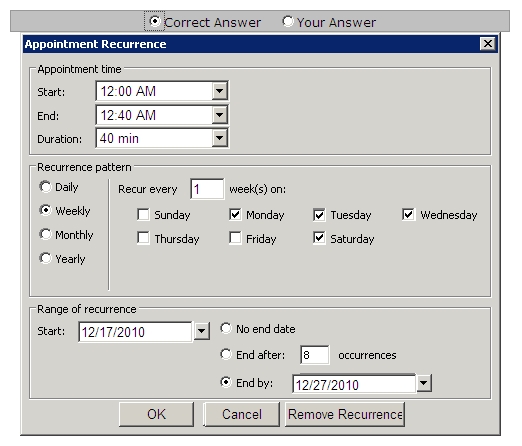Close the Appointment Recurrence dialog
Image resolution: width=522 pixels, height=446 pixels.
click(488, 44)
